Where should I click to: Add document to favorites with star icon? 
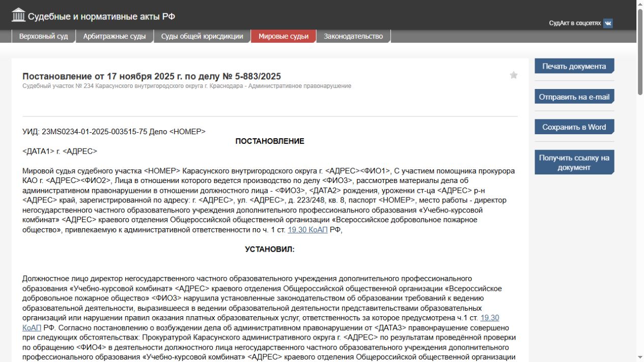[x=514, y=75]
